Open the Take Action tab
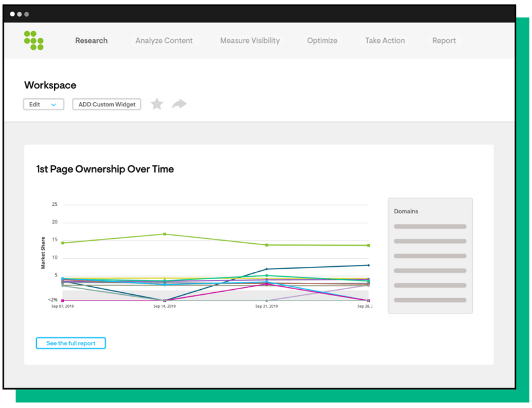 (x=385, y=40)
